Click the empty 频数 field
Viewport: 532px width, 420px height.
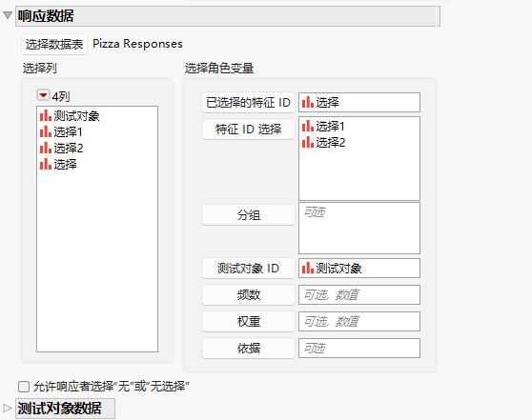359,294
